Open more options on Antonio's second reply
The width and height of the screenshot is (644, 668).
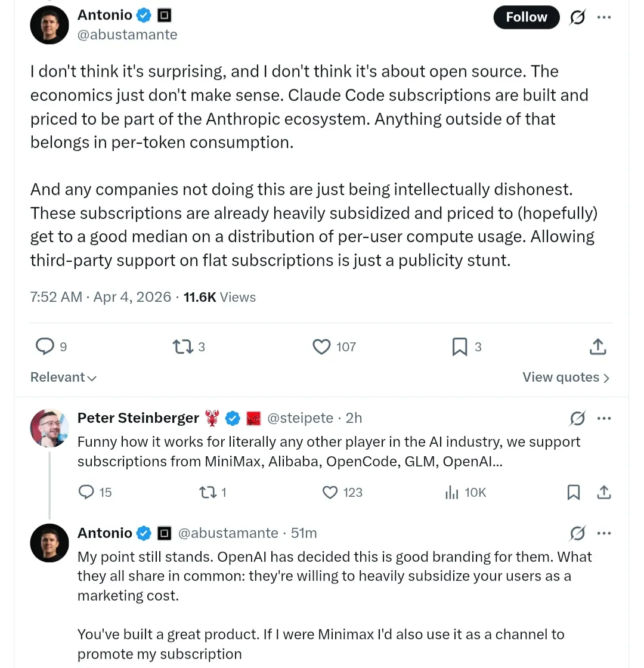[604, 533]
